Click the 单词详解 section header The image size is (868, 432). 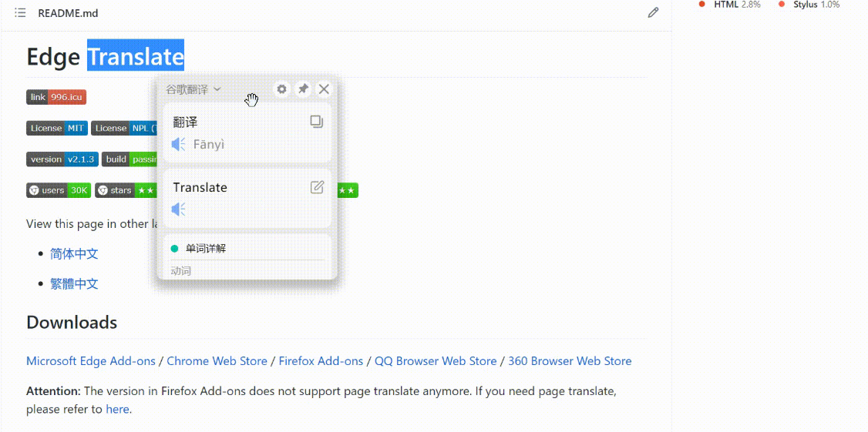pos(206,249)
